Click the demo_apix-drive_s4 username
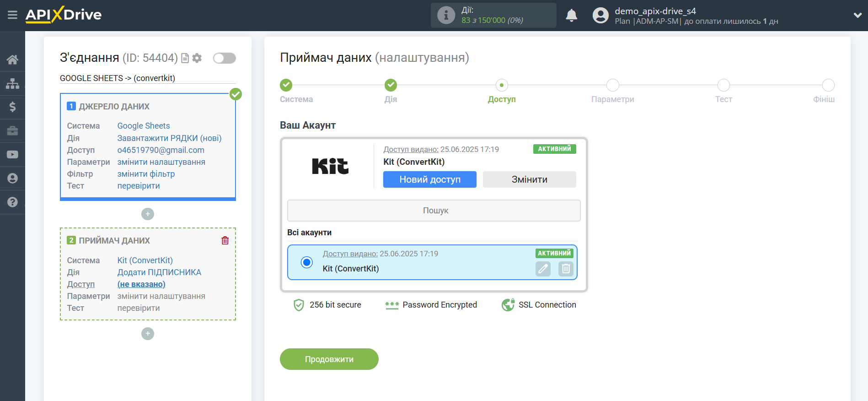The width and height of the screenshot is (868, 401). tap(655, 11)
